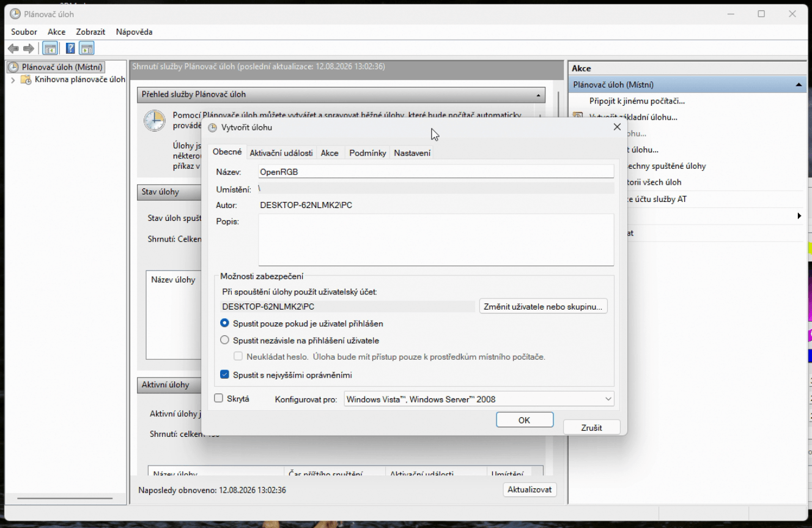The height and width of the screenshot is (528, 812).
Task: Select 'Spustit nezávisle na přihlášení uživatele'
Action: click(x=224, y=340)
